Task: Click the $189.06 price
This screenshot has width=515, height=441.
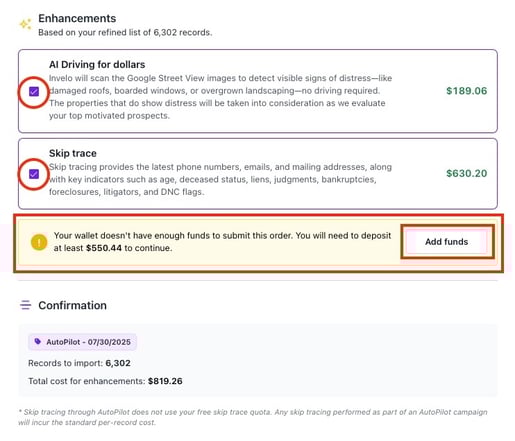Action: pyautogui.click(x=466, y=91)
